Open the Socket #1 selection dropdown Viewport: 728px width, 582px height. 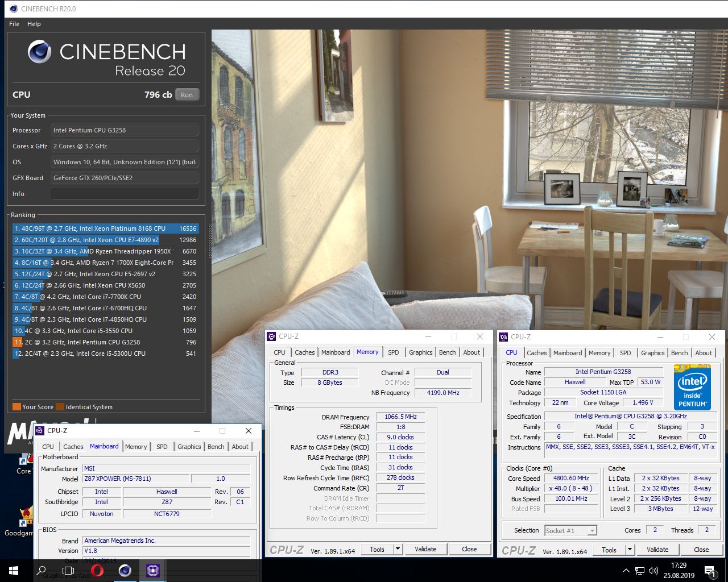pyautogui.click(x=570, y=530)
